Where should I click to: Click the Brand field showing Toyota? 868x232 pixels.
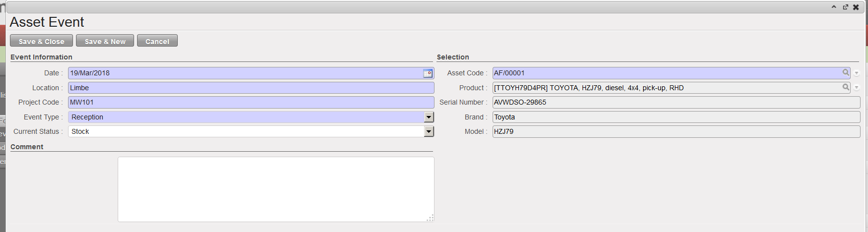676,117
